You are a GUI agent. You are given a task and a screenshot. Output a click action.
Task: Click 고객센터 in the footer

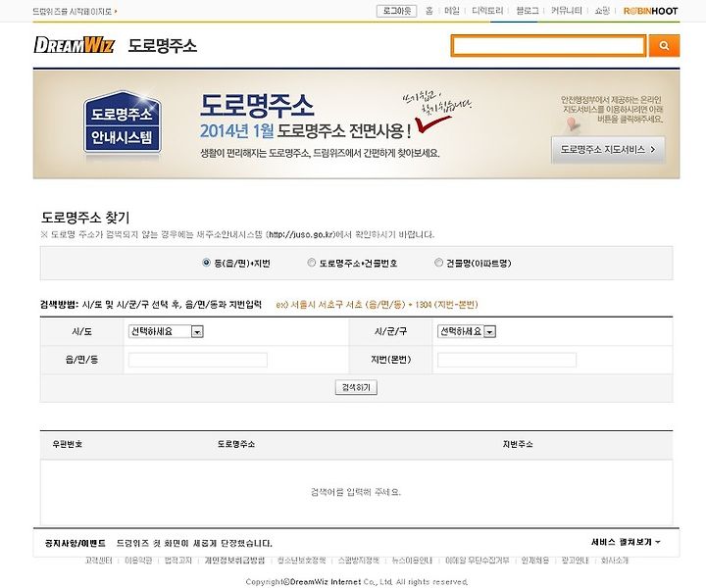(98, 561)
